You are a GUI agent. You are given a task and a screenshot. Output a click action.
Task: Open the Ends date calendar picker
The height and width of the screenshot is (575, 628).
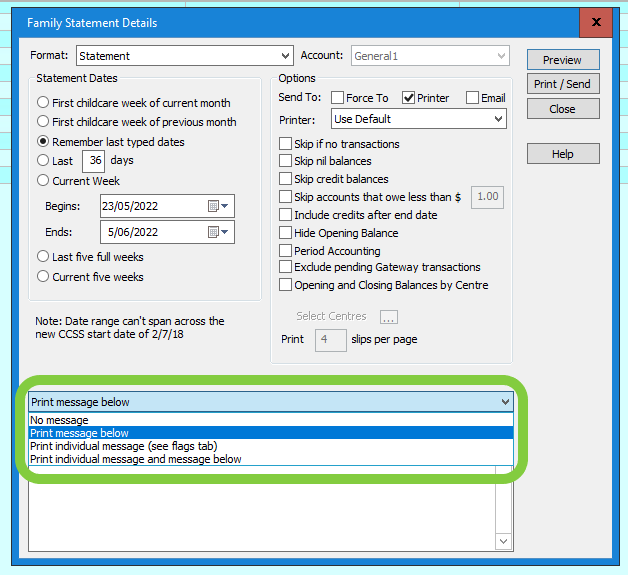[x=218, y=232]
